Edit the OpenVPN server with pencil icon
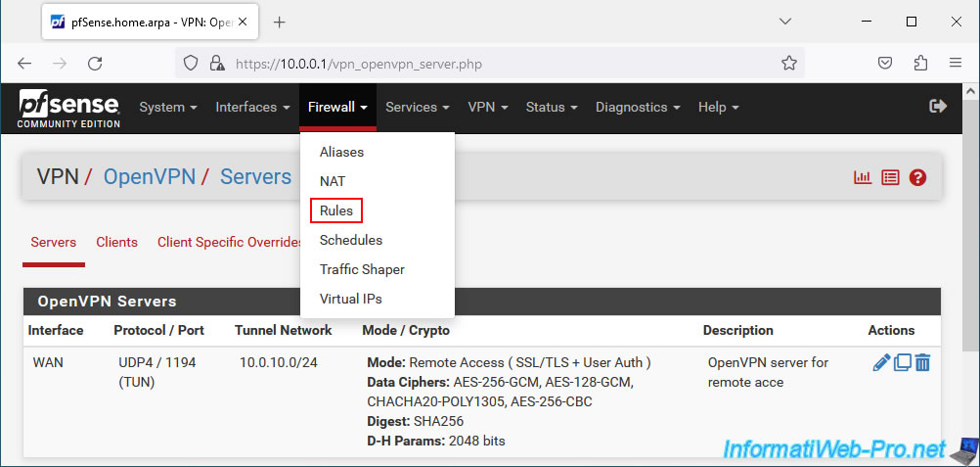The height and width of the screenshot is (467, 980). [881, 362]
